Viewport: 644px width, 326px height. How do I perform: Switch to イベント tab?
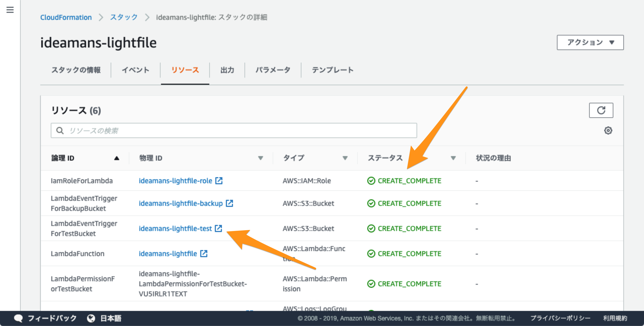pyautogui.click(x=135, y=70)
